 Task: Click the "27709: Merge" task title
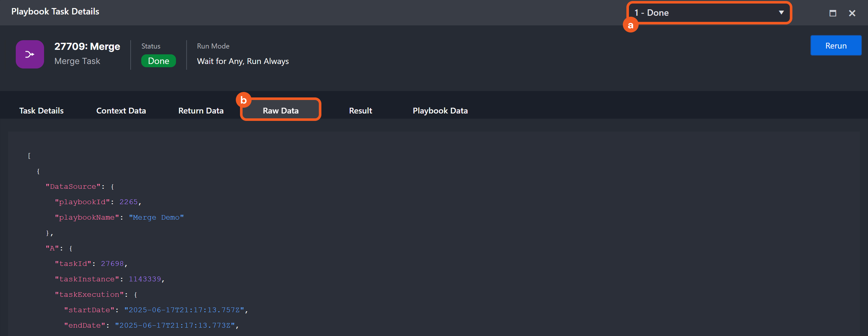pyautogui.click(x=87, y=46)
